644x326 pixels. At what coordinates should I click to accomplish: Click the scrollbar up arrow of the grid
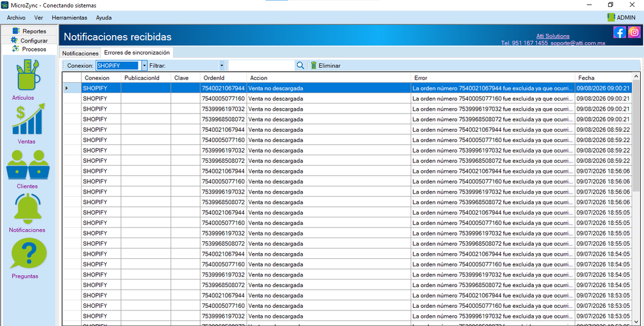[636, 77]
